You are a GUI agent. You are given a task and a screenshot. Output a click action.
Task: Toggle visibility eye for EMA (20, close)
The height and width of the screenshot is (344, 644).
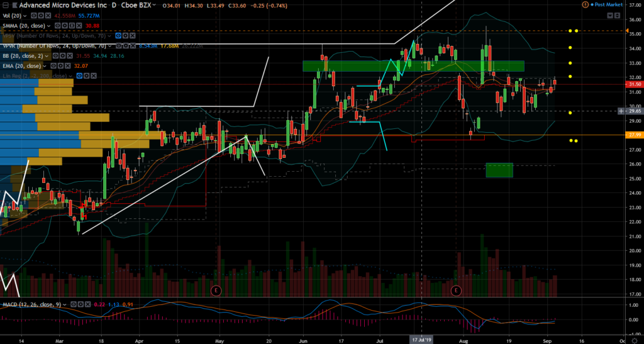(53, 65)
